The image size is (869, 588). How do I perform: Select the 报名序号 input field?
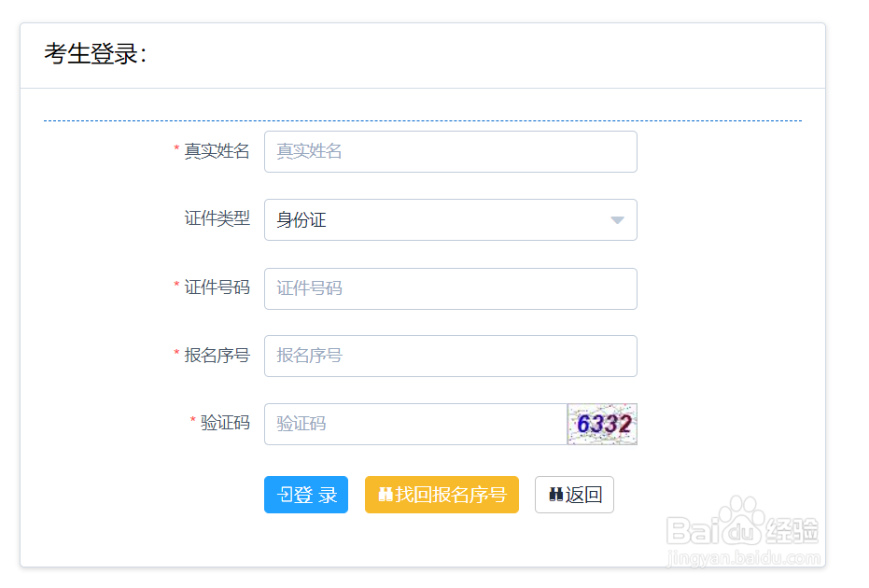(450, 356)
